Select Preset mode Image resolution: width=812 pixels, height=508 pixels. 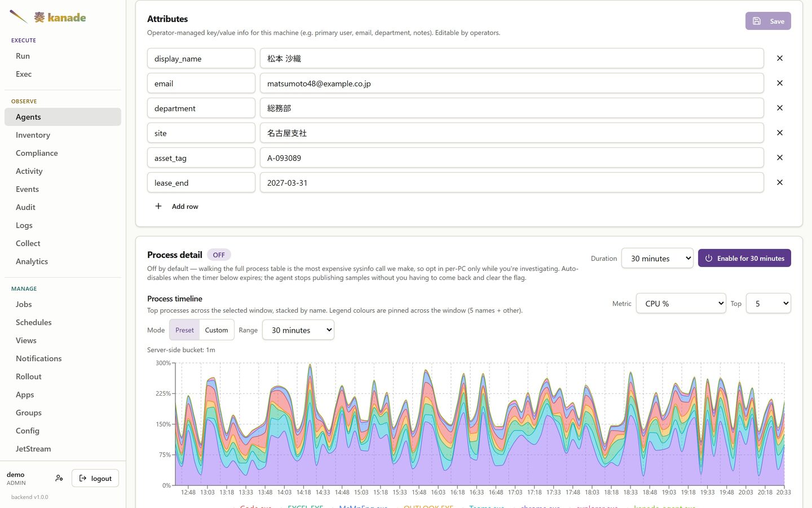click(184, 330)
